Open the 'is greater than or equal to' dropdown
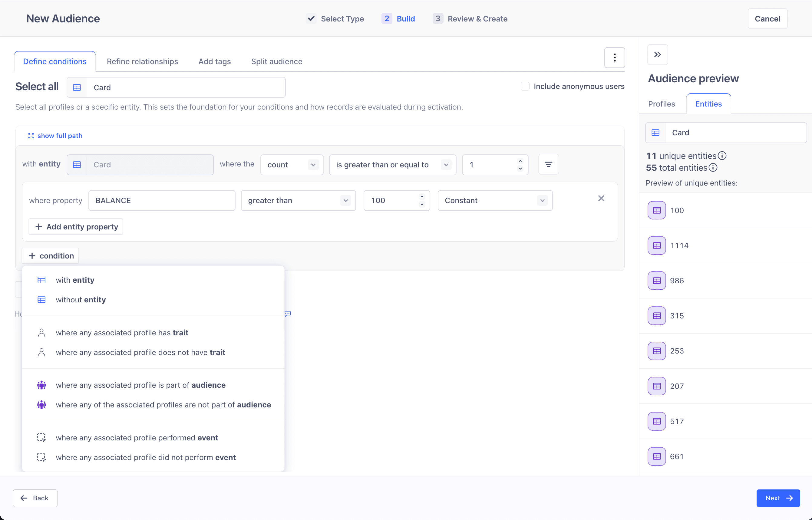 click(392, 164)
